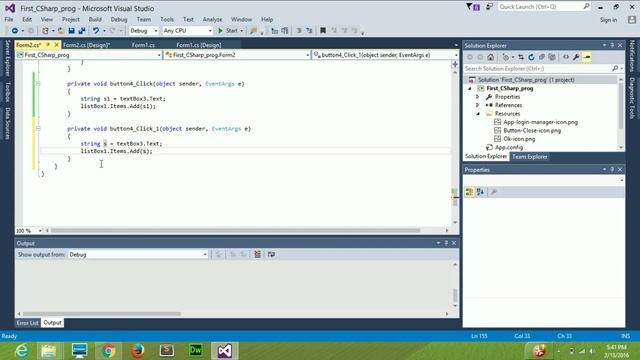Screen dimensions: 640x360
Task: Start debugging with the green Start button
Action: coord(230,31)
